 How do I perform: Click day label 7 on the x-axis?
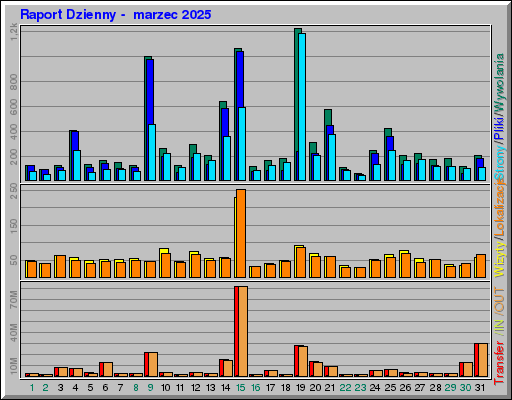point(120,388)
